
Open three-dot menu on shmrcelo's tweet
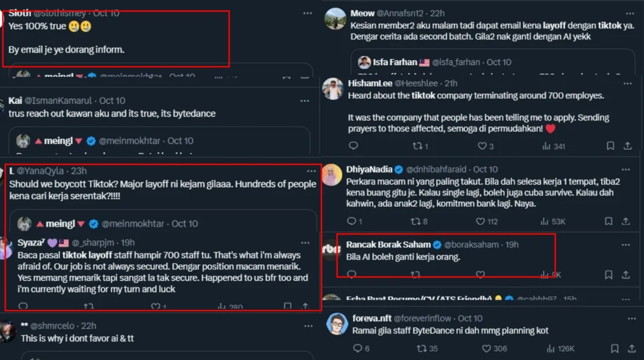[x=305, y=326]
